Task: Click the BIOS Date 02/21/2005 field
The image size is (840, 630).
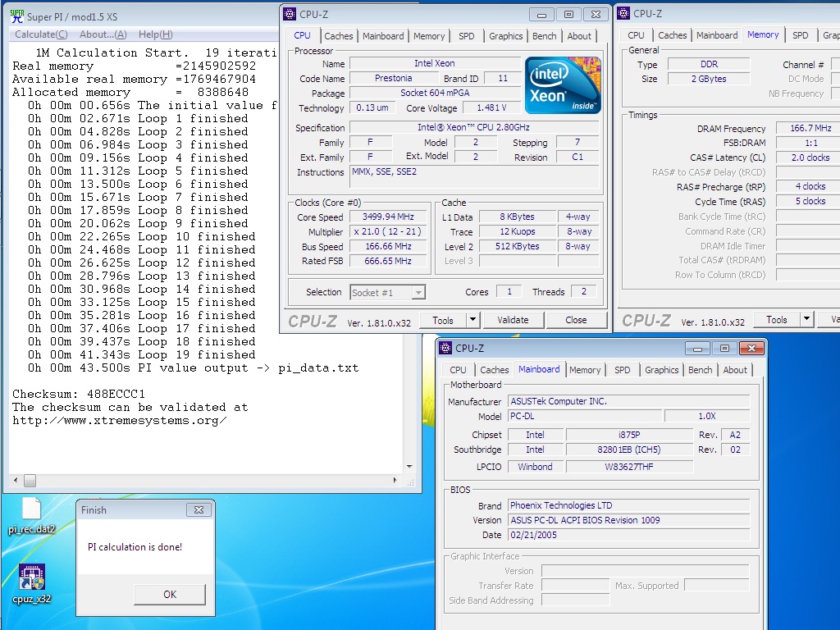Action: pyautogui.click(x=629, y=535)
